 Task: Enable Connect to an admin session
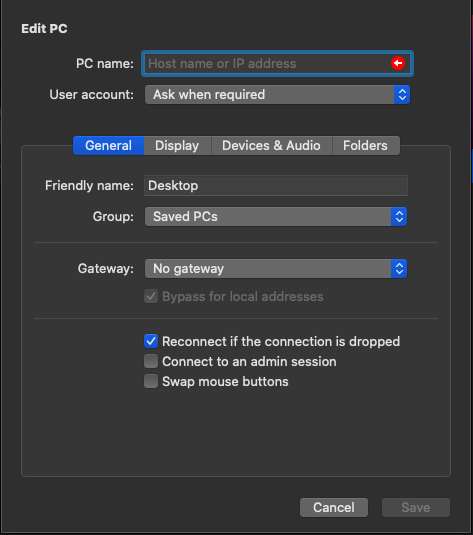coord(151,361)
